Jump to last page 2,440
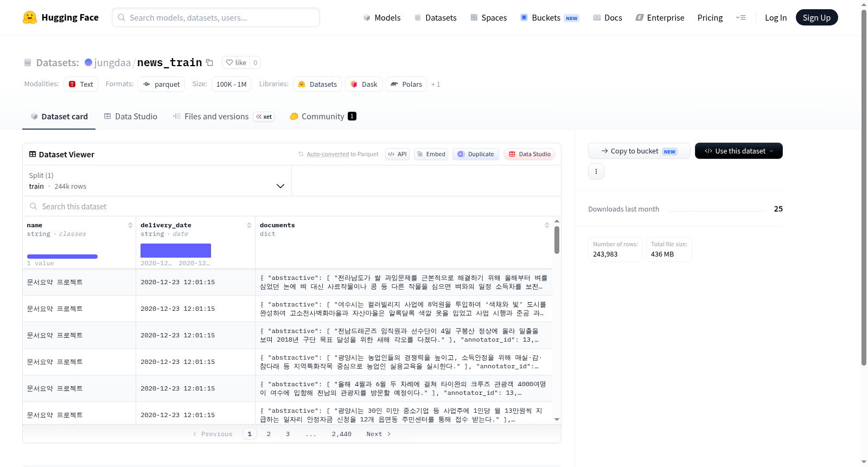Image resolution: width=868 pixels, height=467 pixels. click(x=342, y=434)
